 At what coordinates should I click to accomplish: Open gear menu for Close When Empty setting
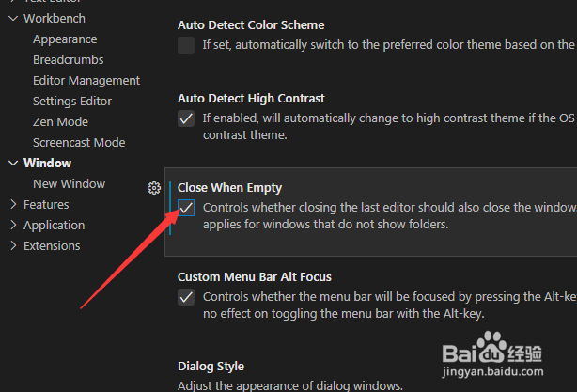(x=154, y=188)
